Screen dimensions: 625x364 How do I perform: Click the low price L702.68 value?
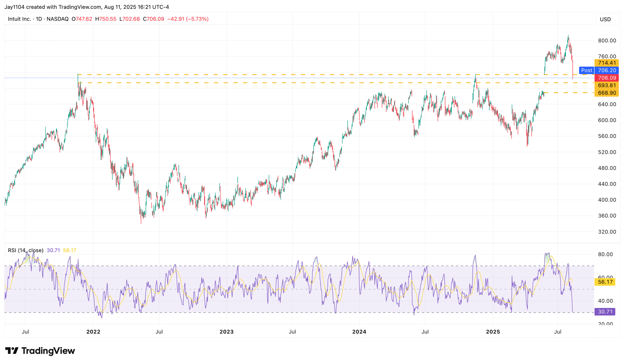tap(129, 19)
